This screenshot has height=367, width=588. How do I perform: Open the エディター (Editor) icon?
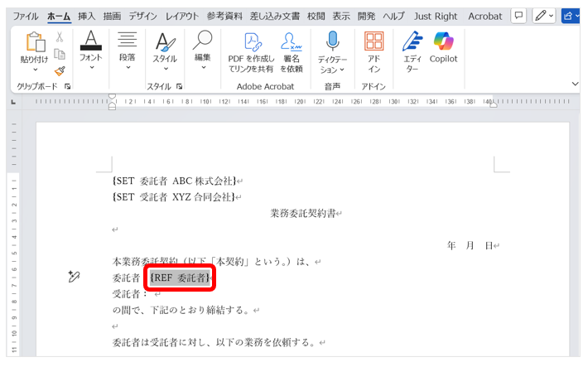[412, 41]
